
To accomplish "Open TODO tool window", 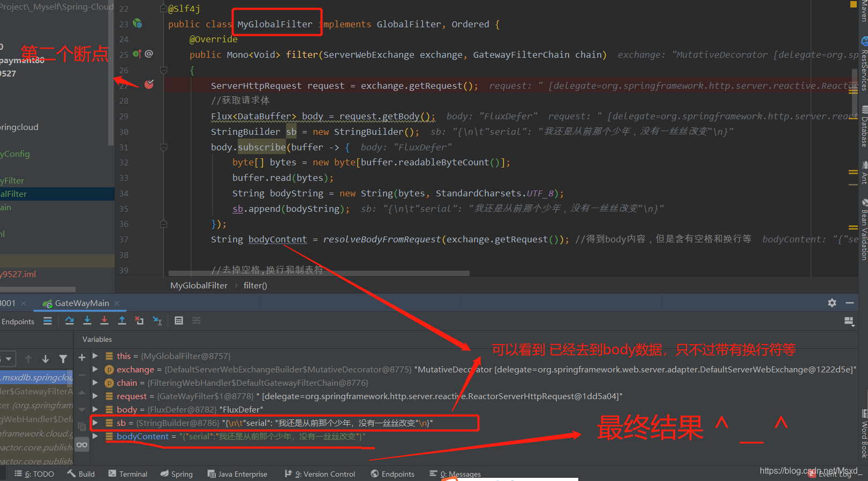I will tap(34, 474).
